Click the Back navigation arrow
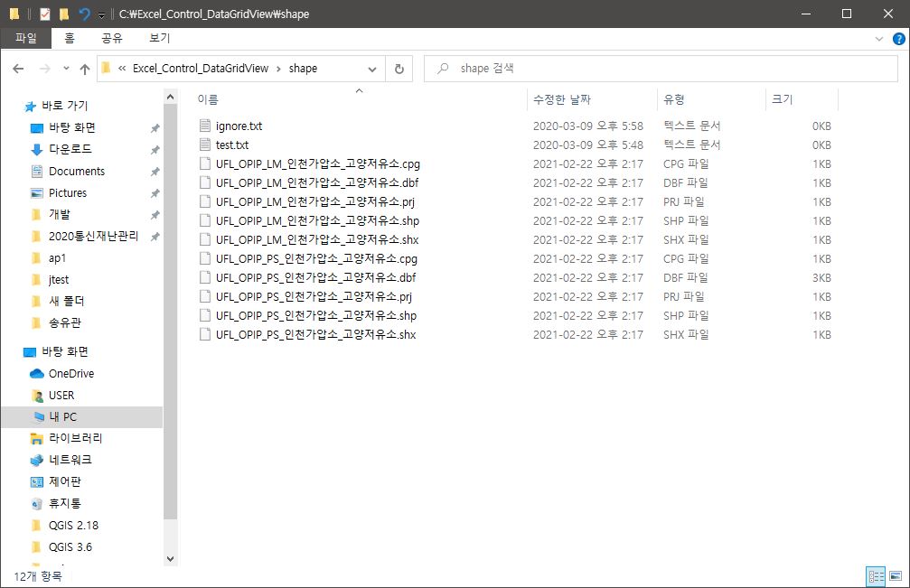 tap(18, 68)
